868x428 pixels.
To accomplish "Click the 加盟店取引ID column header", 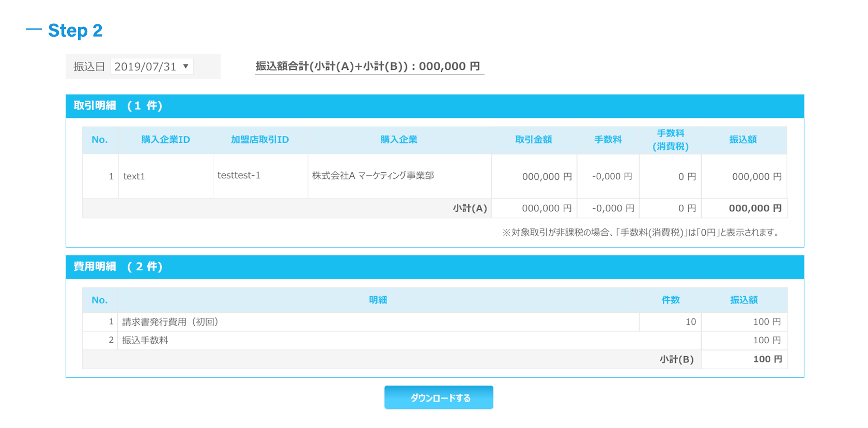I will click(260, 140).
